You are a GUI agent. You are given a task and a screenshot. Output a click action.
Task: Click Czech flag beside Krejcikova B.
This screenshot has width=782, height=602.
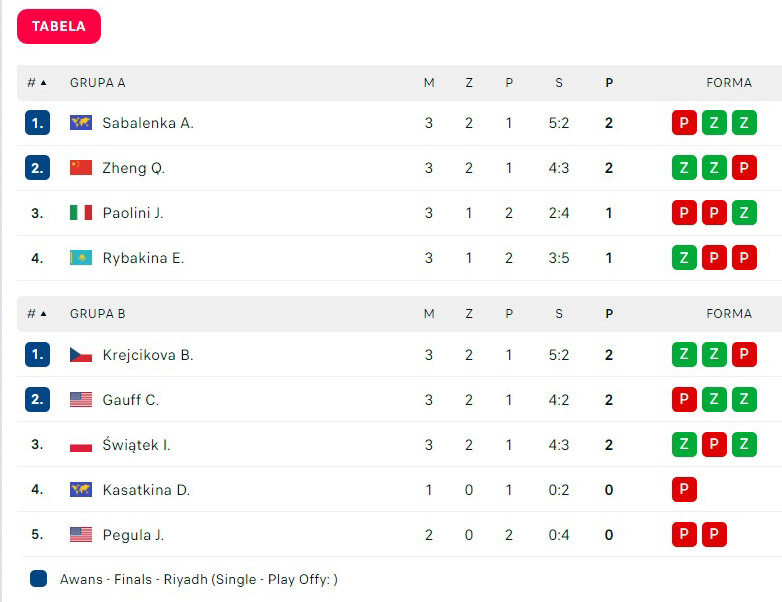pos(81,355)
